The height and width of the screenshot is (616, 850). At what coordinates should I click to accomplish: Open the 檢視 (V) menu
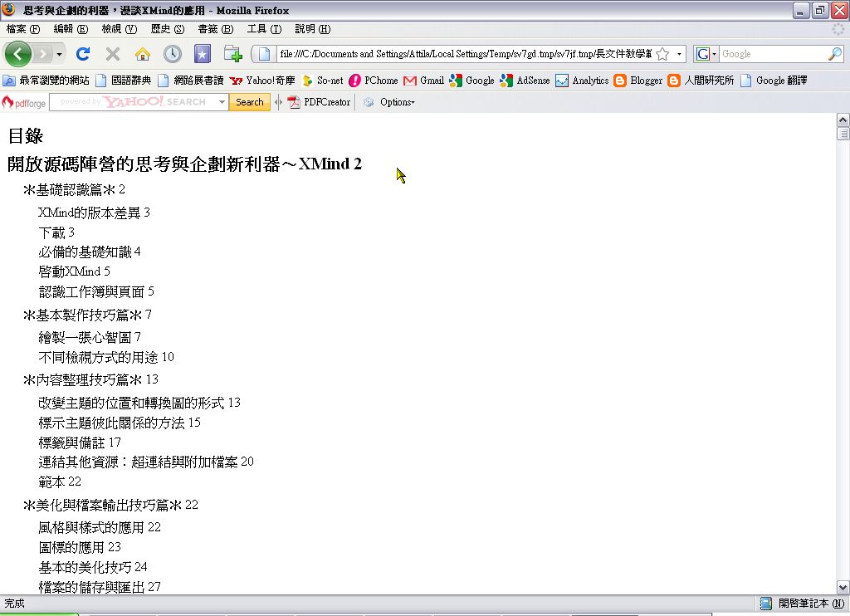pyautogui.click(x=120, y=29)
